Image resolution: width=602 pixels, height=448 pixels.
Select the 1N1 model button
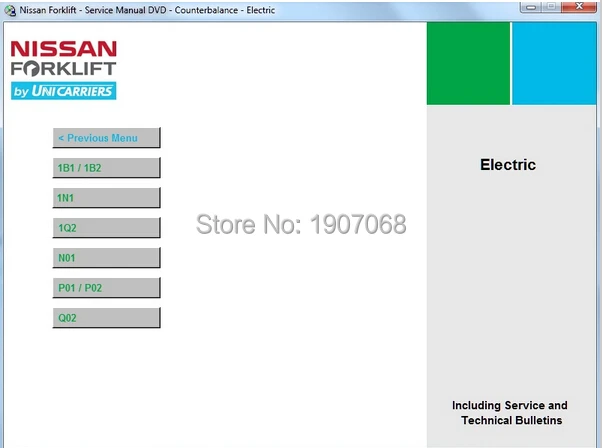(106, 198)
